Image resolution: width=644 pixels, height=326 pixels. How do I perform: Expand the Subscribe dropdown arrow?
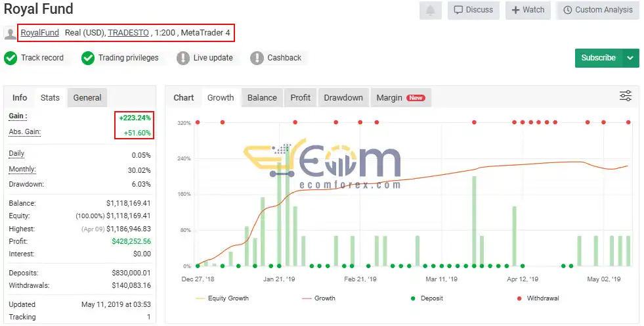(x=631, y=58)
